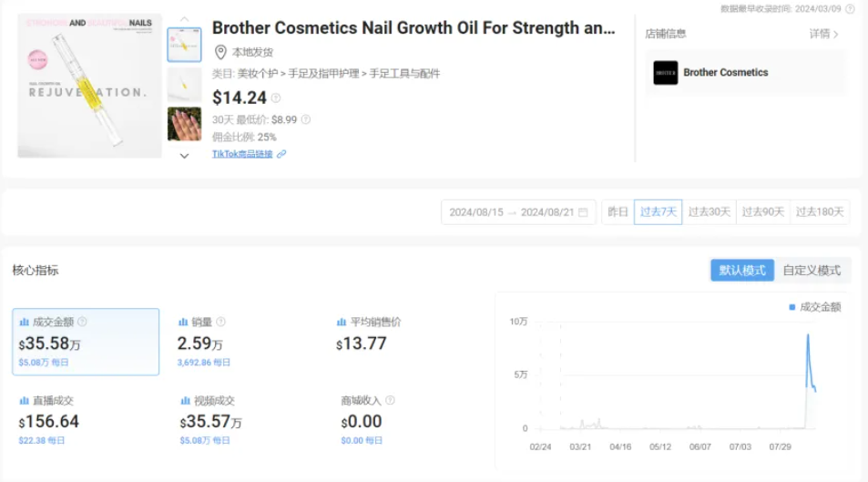Click the info icon next to $14.24 price
Screen dimensions: 868x482
coord(276,98)
